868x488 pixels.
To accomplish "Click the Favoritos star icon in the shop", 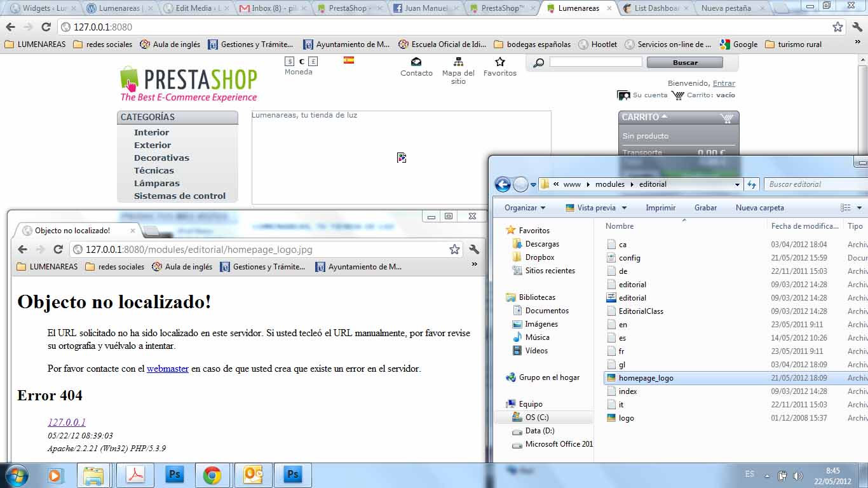I will [x=500, y=62].
